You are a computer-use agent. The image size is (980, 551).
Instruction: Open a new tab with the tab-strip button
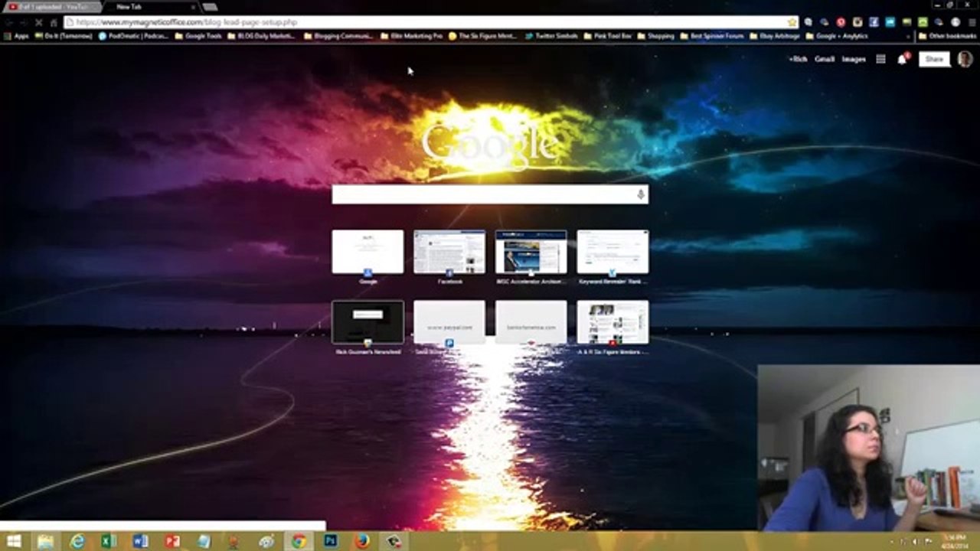(x=210, y=7)
